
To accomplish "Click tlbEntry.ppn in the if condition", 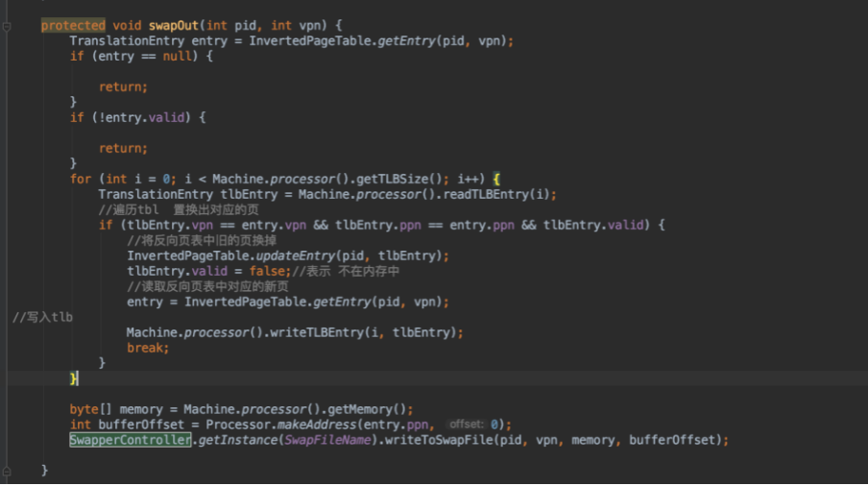I will pos(377,226).
